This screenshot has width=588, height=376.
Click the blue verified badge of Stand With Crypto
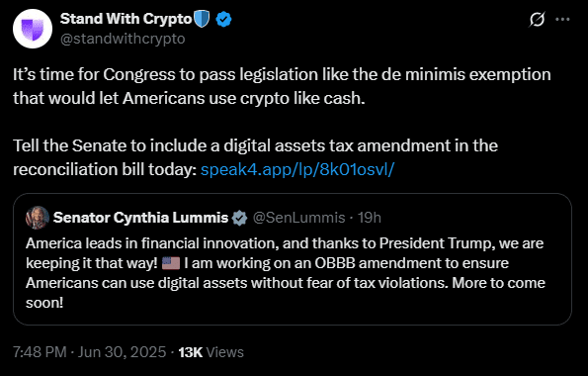(223, 19)
